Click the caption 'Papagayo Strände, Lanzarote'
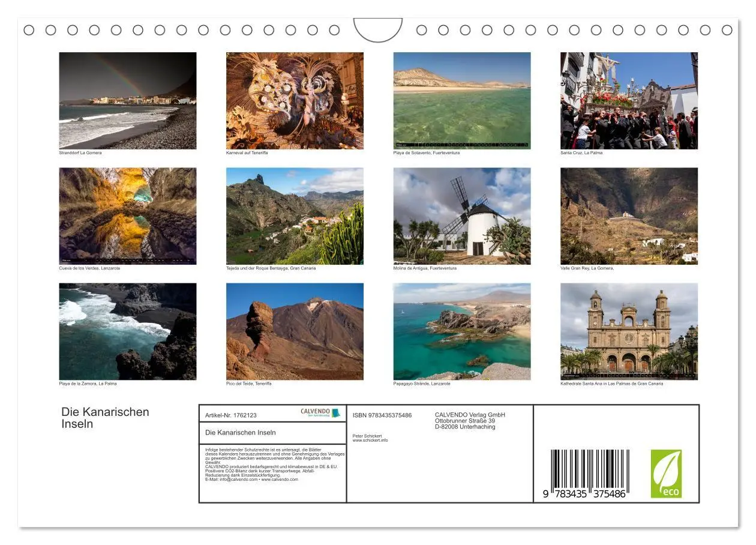This screenshot has height=545, width=756. point(422,384)
